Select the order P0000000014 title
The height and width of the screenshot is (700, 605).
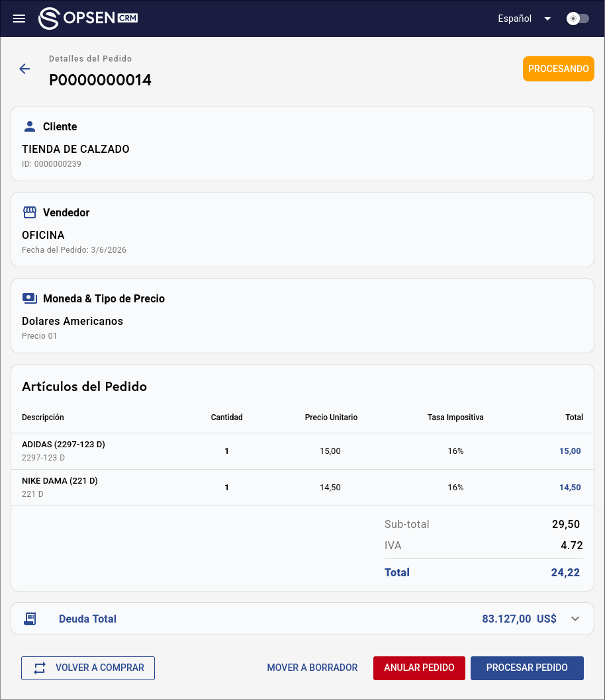point(100,80)
